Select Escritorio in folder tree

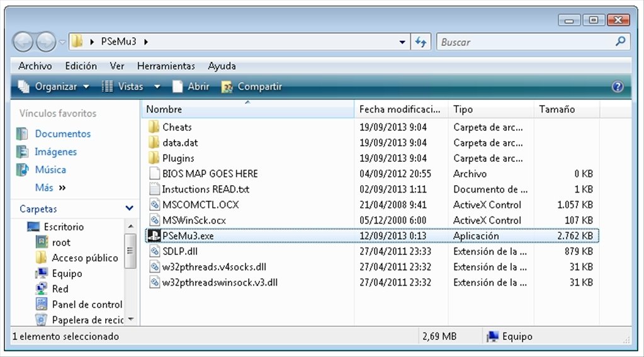coord(64,227)
